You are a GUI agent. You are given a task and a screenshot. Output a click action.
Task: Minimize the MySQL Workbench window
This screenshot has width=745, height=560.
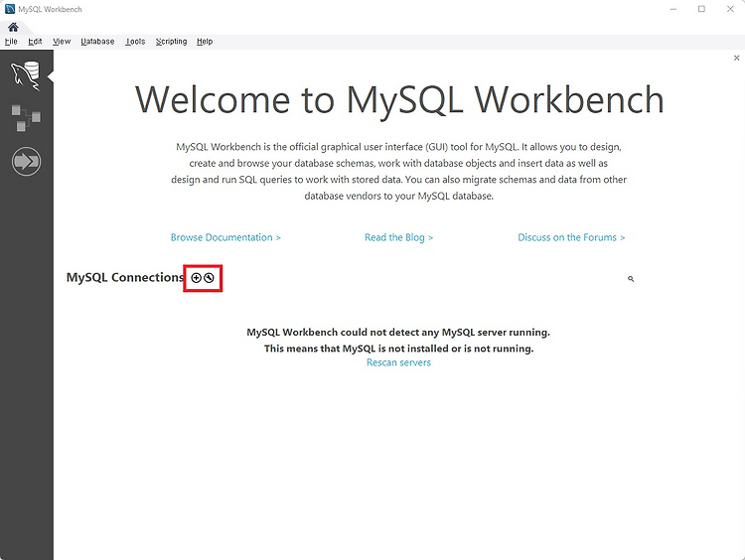pyautogui.click(x=673, y=9)
